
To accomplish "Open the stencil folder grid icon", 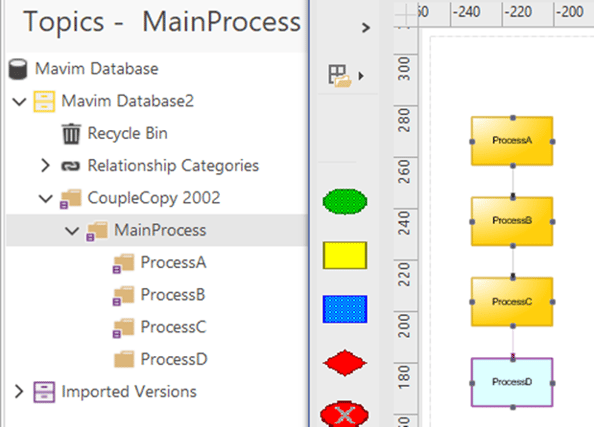I will pos(339,76).
